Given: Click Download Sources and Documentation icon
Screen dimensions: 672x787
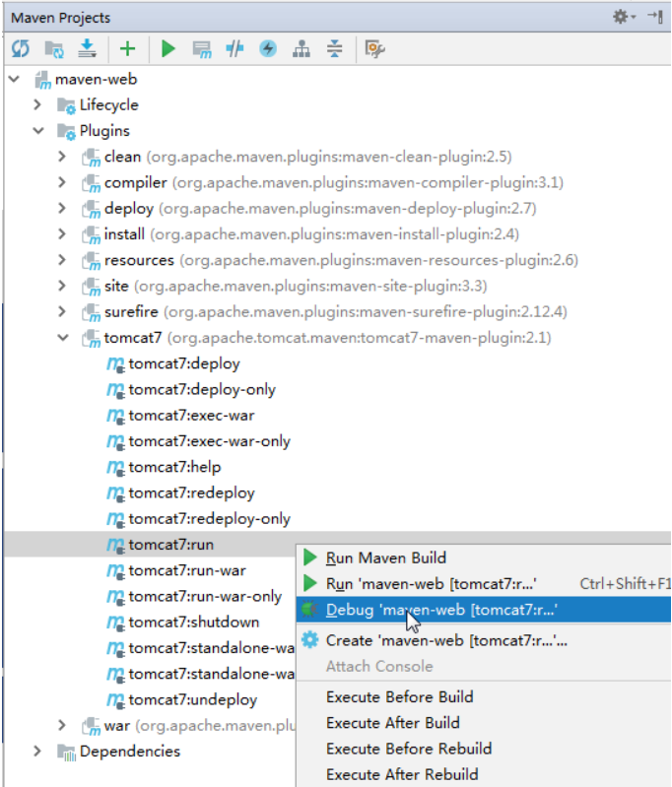Looking at the screenshot, I should tap(88, 48).
